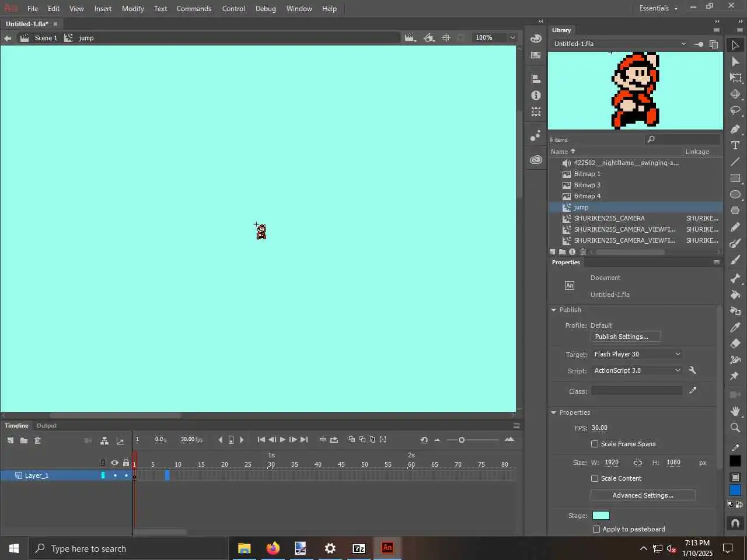Image resolution: width=747 pixels, height=560 pixels.
Task: Delete selected layer with trash icon
Action: (x=38, y=440)
